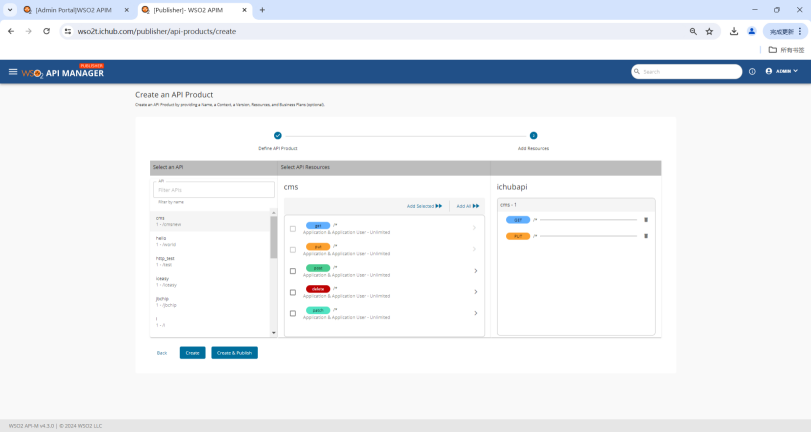Add delete resource using its arrow
811x433 pixels.
475,292
